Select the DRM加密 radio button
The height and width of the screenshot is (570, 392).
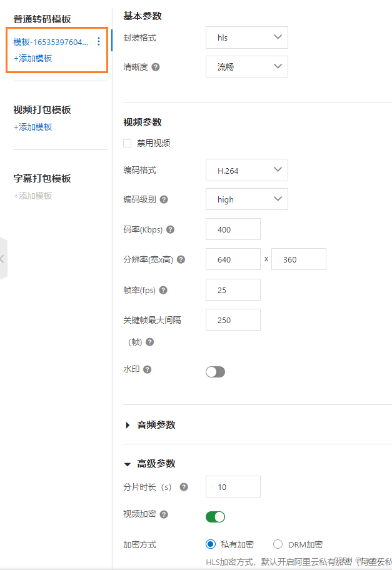click(x=278, y=544)
